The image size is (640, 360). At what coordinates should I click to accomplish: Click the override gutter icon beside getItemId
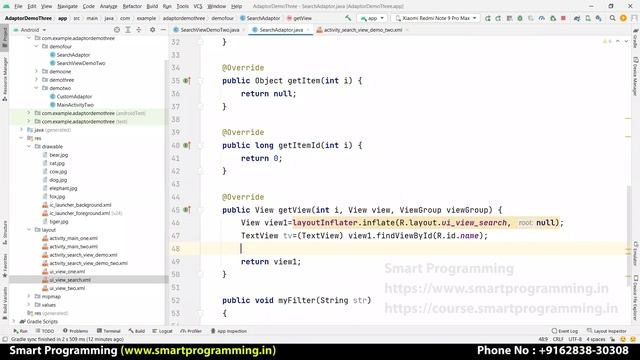pyautogui.click(x=186, y=145)
